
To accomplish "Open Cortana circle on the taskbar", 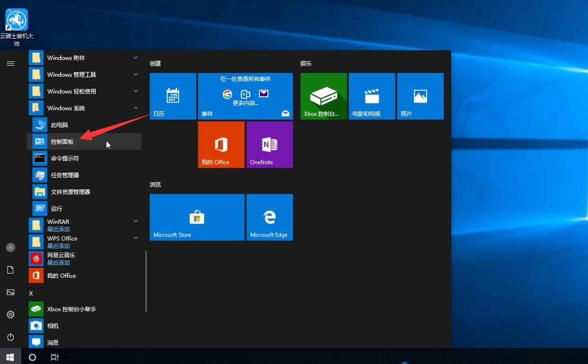I will 32,357.
